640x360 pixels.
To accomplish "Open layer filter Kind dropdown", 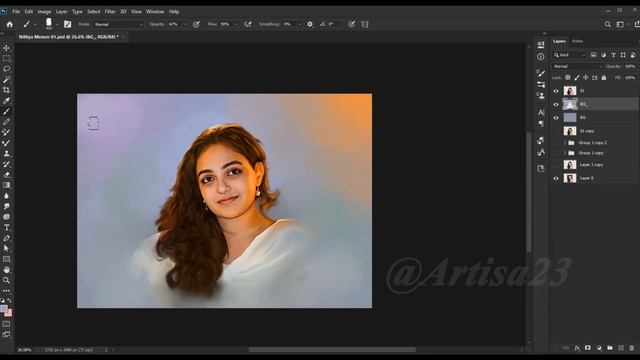I will click(x=570, y=55).
